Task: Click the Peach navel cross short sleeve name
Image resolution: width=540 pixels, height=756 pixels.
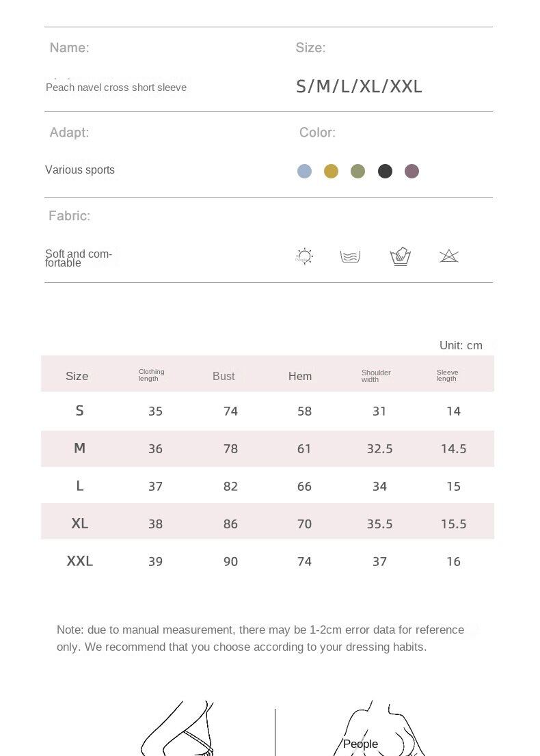Action: click(116, 87)
